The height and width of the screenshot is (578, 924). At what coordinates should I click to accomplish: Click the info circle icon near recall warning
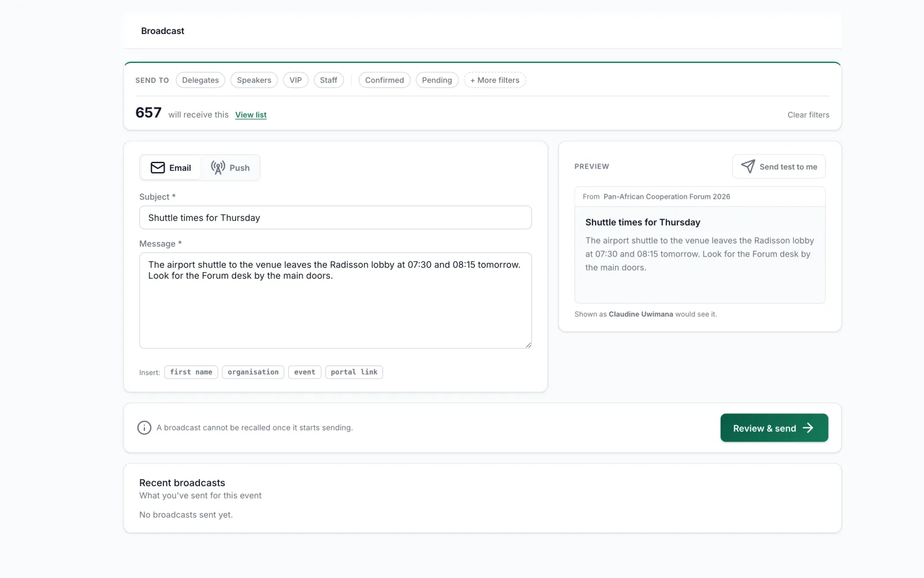tap(144, 428)
